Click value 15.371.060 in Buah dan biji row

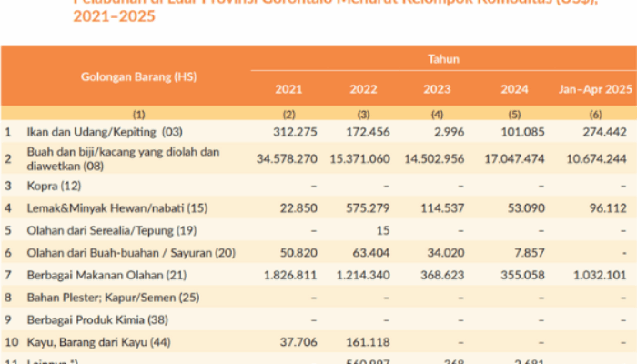[x=360, y=159]
